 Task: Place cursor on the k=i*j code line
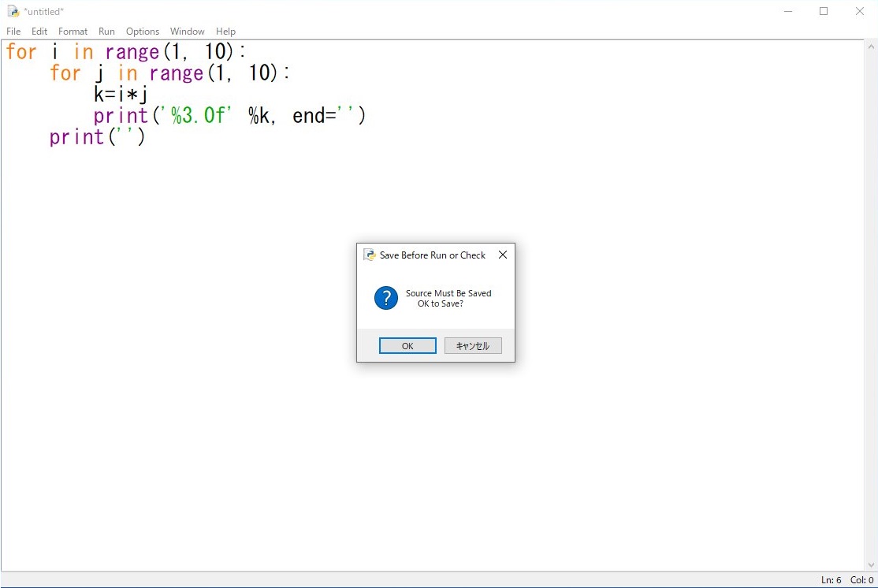pos(121,95)
